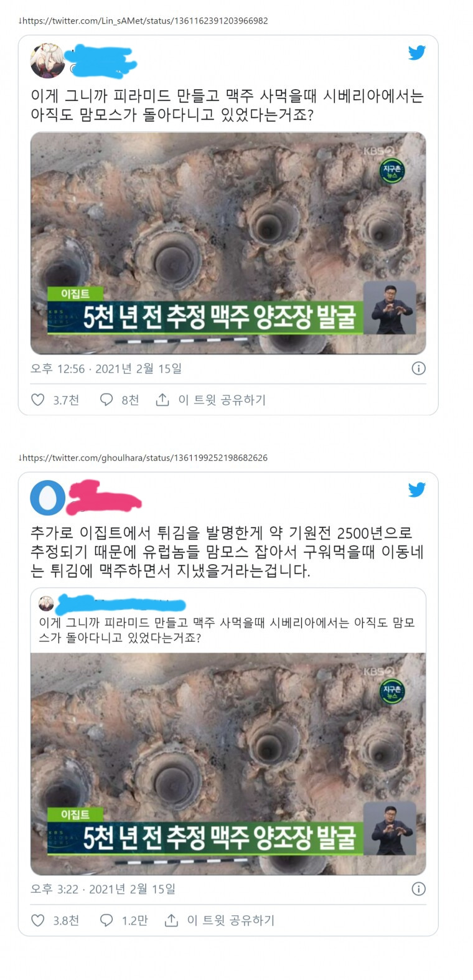Open the ghoulhara tweet URL link
This screenshot has height=980, width=473.
[145, 458]
